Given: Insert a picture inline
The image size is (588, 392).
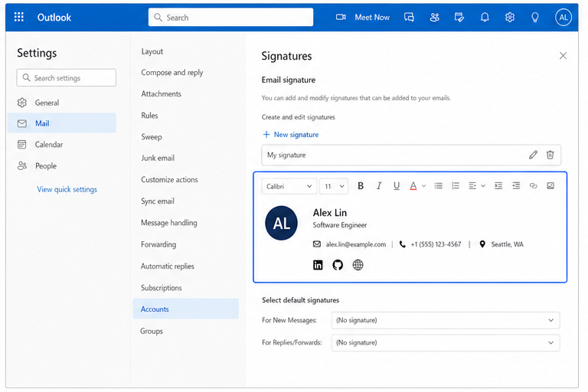Looking at the screenshot, I should tap(550, 186).
